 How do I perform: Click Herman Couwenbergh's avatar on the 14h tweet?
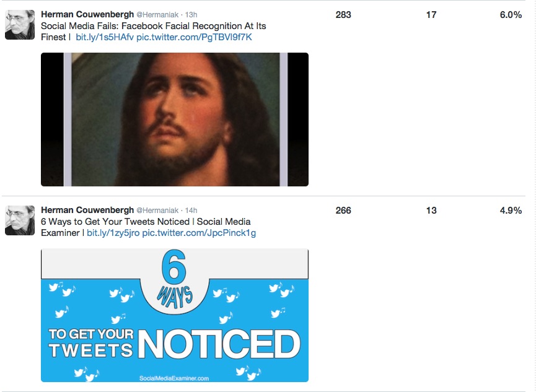point(20,220)
